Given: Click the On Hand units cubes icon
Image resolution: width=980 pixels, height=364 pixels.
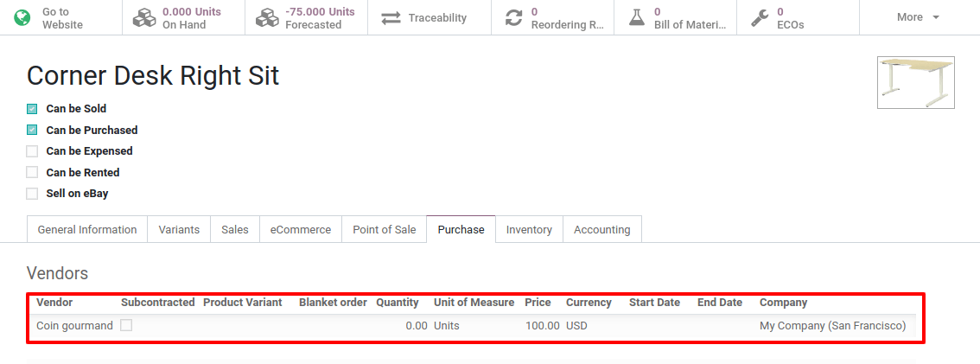Looking at the screenshot, I should pos(144,17).
